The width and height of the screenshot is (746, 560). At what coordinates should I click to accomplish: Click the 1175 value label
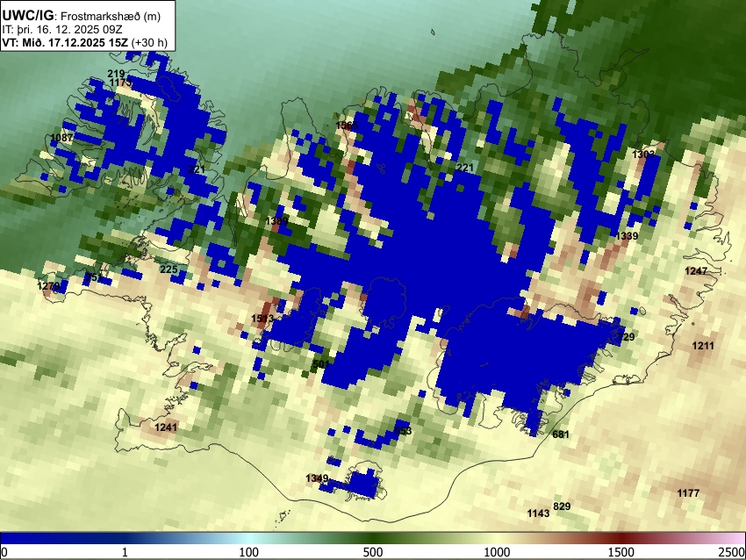120,83
